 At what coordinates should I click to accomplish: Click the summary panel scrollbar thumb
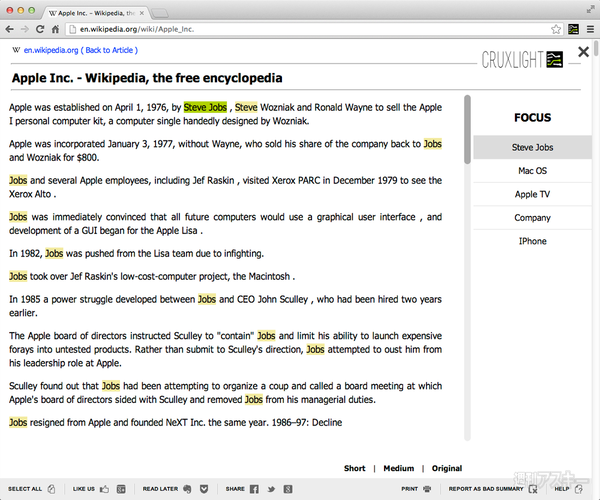click(x=467, y=130)
